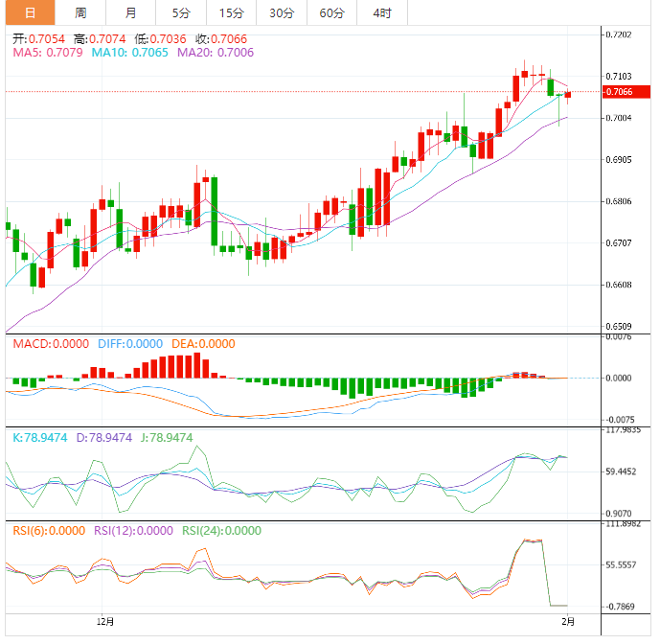Click the RSI(6) indicator label
The height and width of the screenshot is (644, 660).
tap(48, 530)
